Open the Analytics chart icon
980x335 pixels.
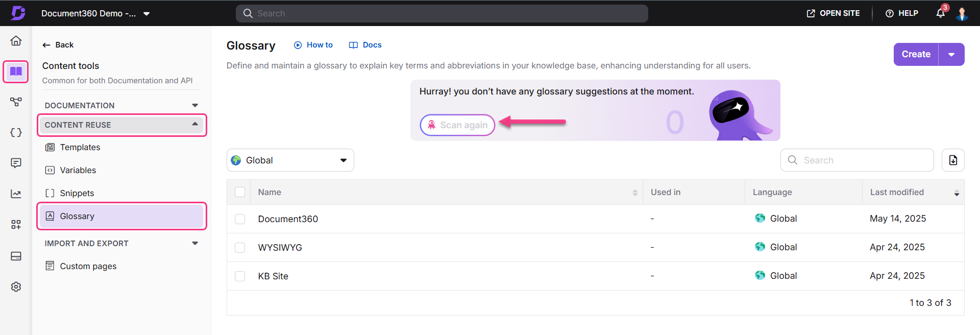point(16,194)
